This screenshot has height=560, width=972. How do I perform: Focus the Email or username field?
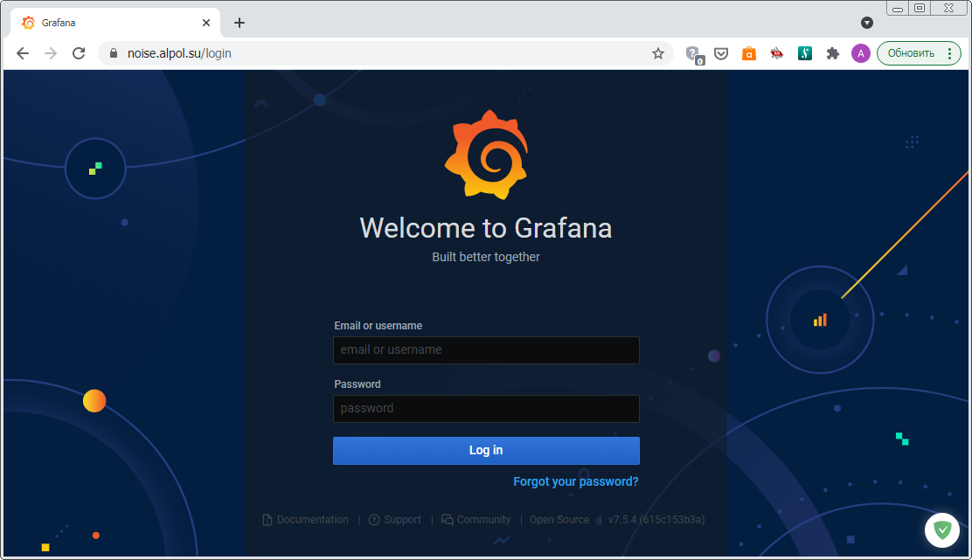(x=486, y=350)
